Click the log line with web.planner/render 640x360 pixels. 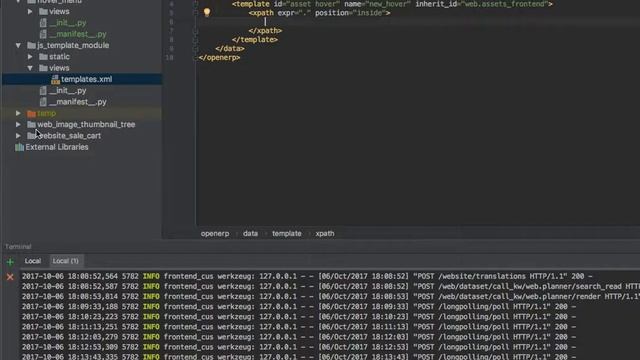[330, 297]
